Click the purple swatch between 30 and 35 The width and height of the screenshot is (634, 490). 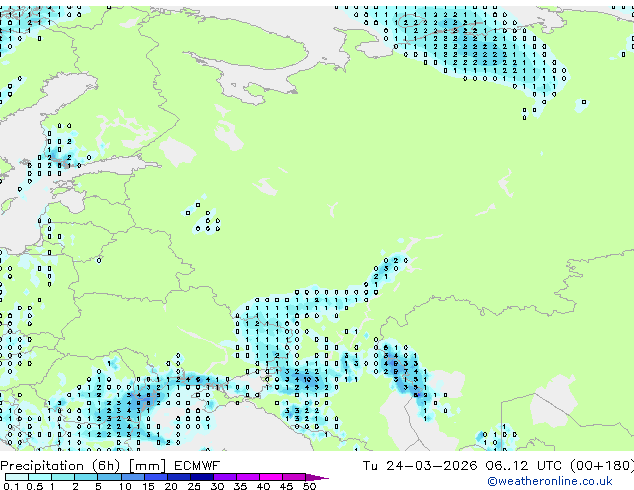click(225, 477)
